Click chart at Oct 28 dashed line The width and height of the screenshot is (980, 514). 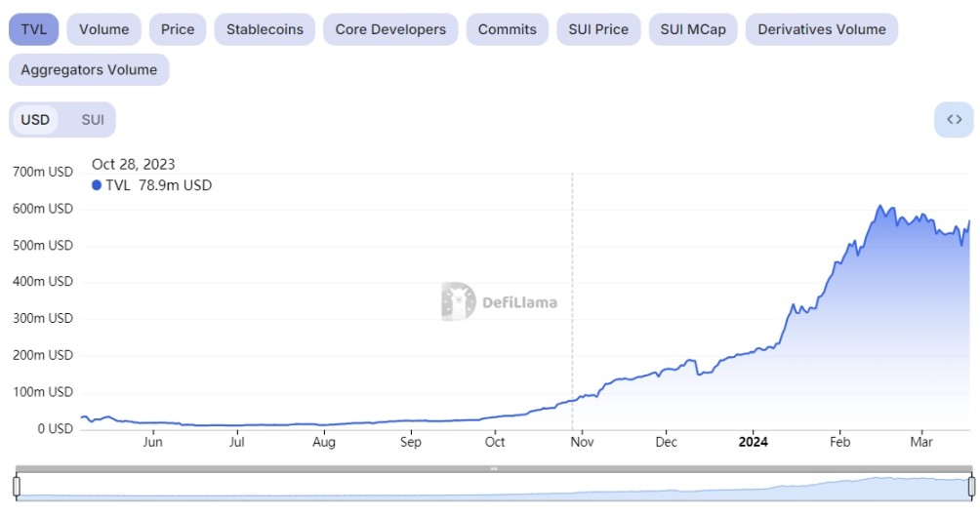tap(572, 401)
